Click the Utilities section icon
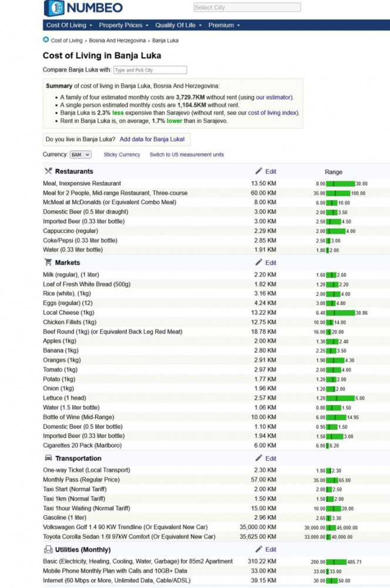The width and height of the screenshot is (390, 588). tap(48, 549)
